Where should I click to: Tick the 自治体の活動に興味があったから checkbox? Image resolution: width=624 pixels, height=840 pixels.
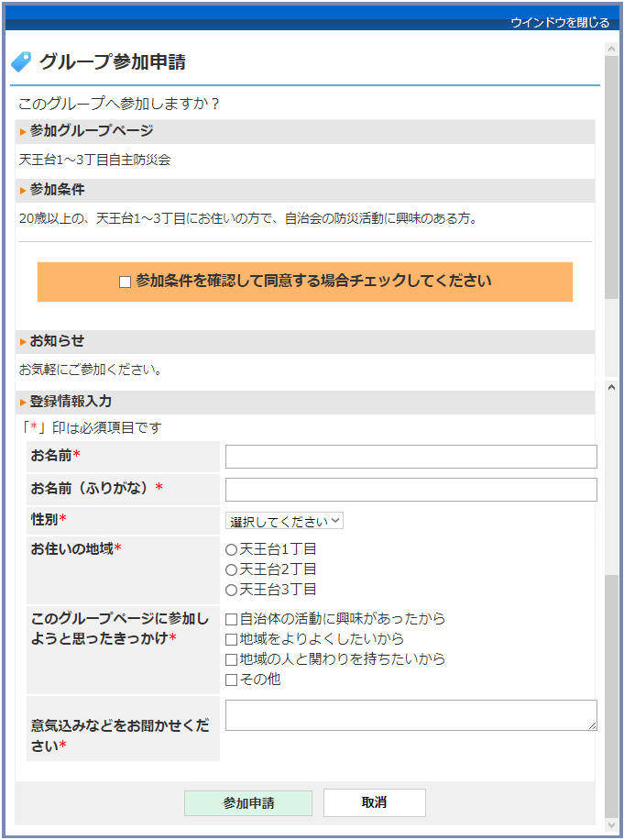point(232,619)
